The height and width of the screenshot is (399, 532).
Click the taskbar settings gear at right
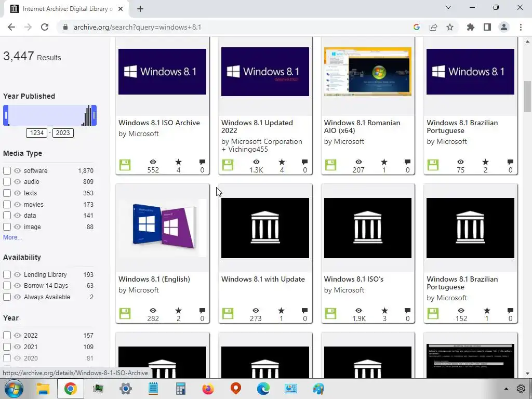pos(521,389)
